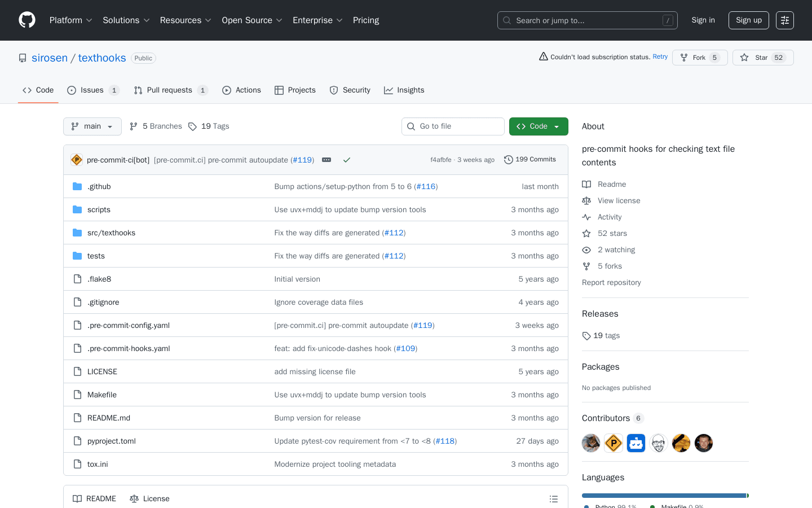Click the Sign in link
Image resolution: width=812 pixels, height=508 pixels.
coord(703,20)
